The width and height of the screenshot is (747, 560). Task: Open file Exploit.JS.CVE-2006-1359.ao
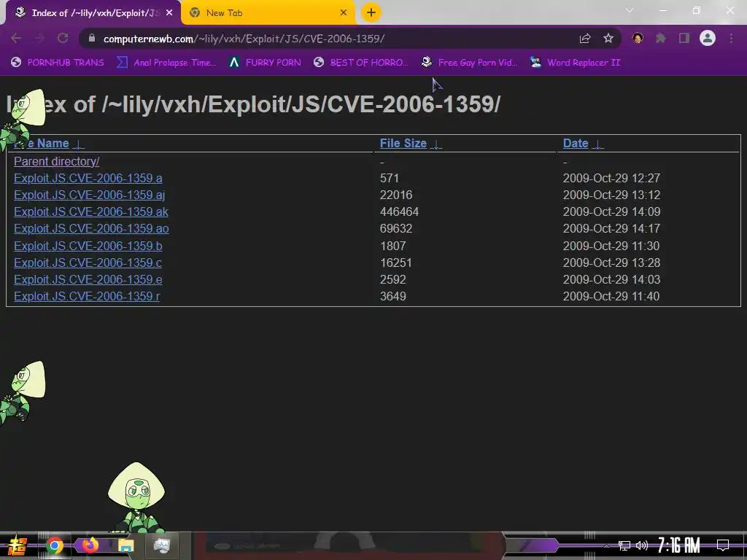91,228
